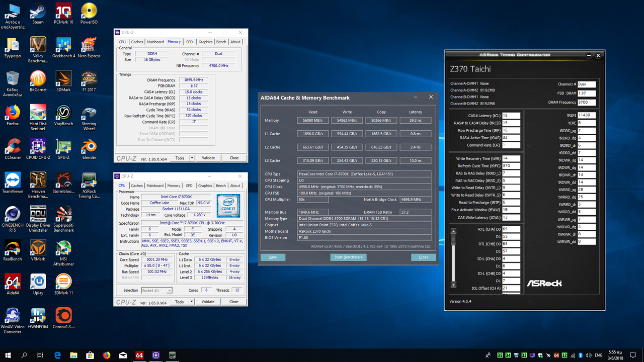The width and height of the screenshot is (644, 362).
Task: Close the AIDA64 benchmark via Close button
Action: click(x=424, y=257)
